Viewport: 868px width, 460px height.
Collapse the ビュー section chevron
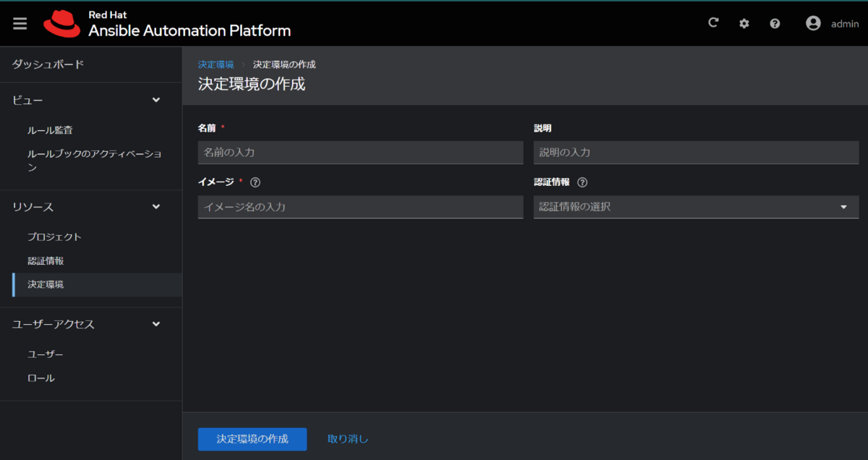pos(156,100)
